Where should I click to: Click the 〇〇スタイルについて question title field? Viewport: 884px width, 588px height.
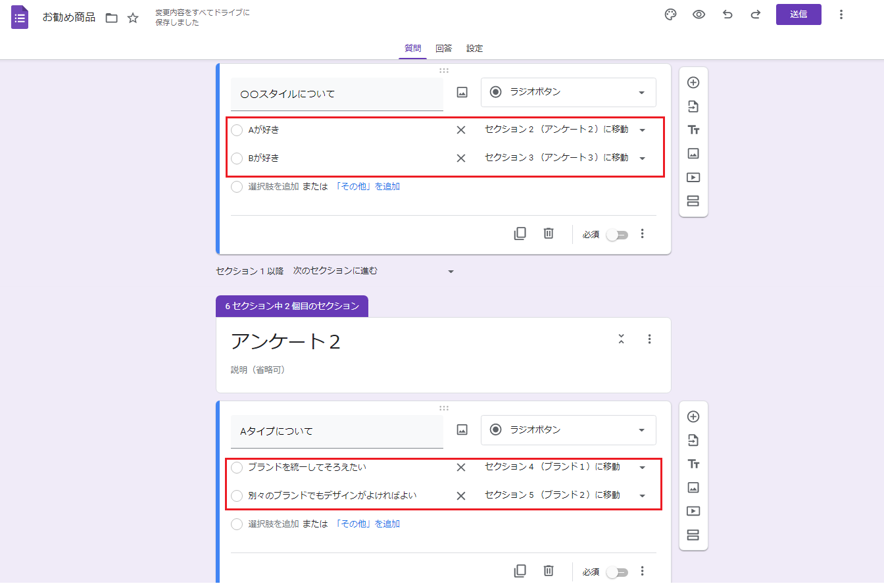336,95
